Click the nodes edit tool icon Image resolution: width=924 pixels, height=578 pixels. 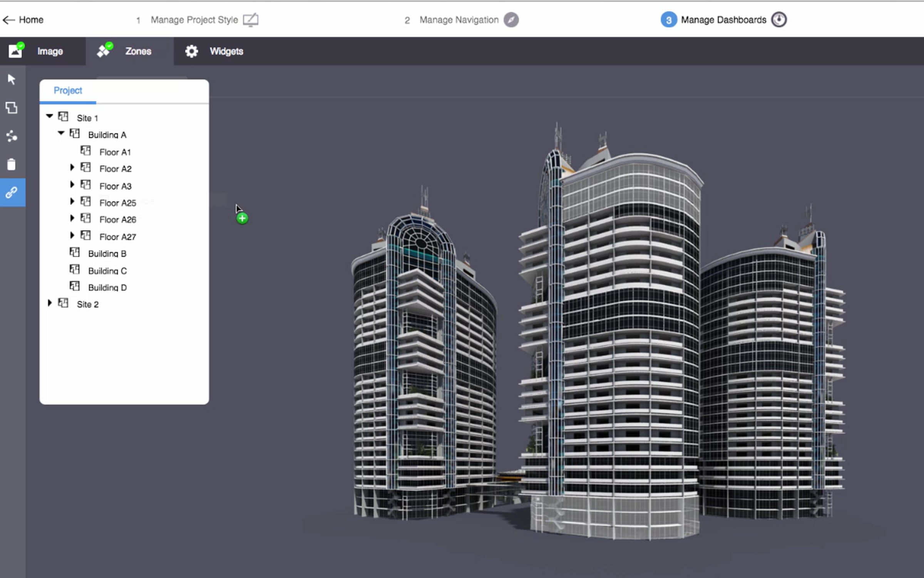12,136
